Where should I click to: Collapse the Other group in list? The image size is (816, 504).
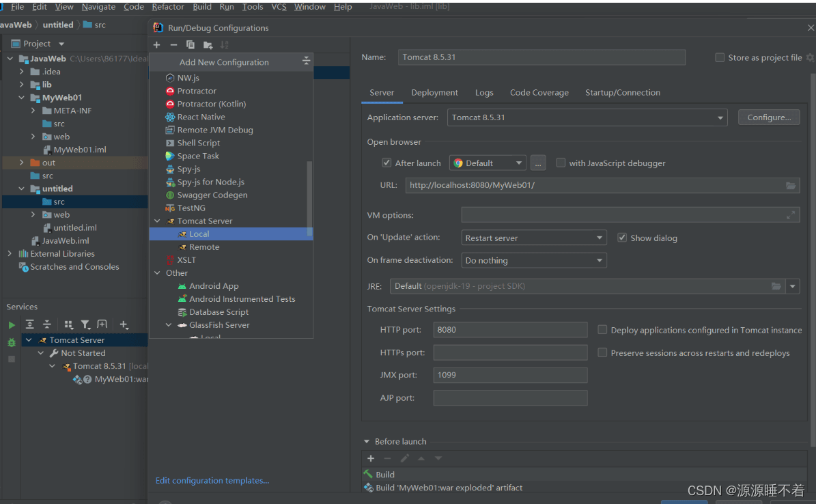157,272
